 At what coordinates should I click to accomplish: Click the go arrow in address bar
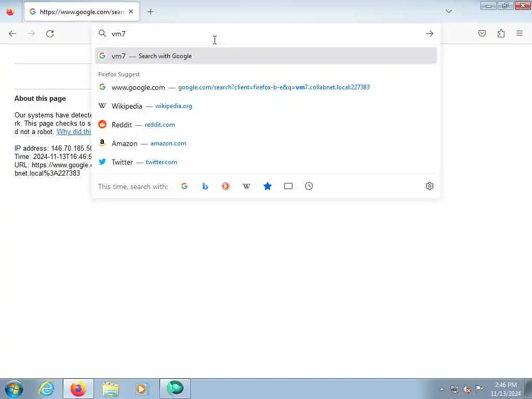pos(430,34)
